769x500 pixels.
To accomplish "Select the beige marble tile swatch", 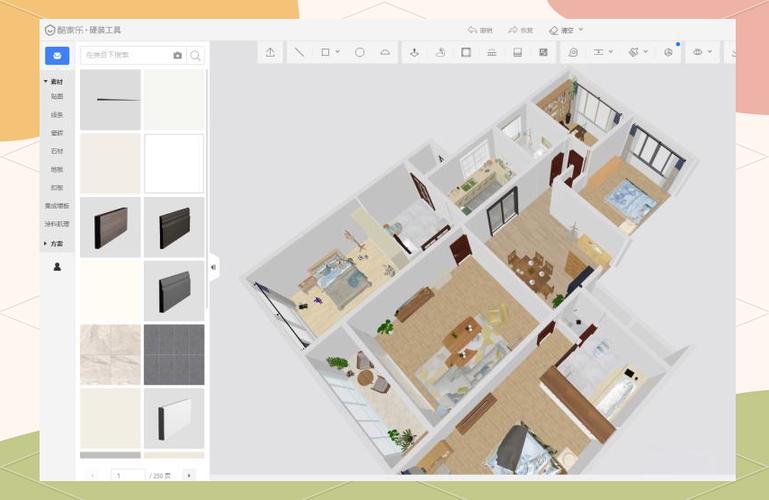I will (x=110, y=354).
